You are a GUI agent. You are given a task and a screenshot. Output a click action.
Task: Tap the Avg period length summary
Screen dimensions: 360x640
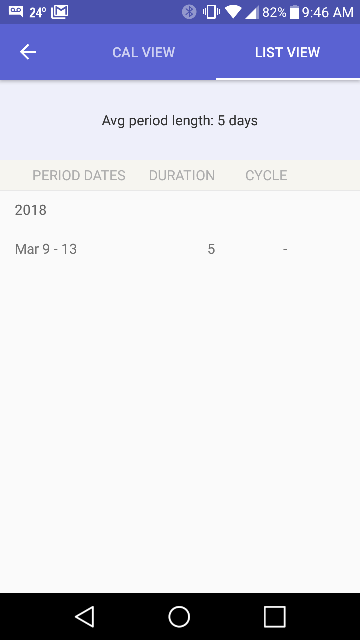[180, 121]
